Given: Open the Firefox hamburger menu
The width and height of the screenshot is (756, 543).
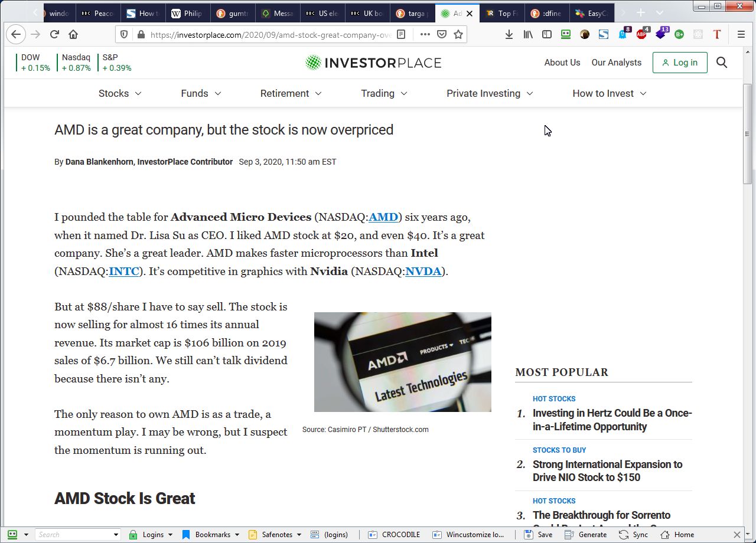Looking at the screenshot, I should tap(741, 34).
